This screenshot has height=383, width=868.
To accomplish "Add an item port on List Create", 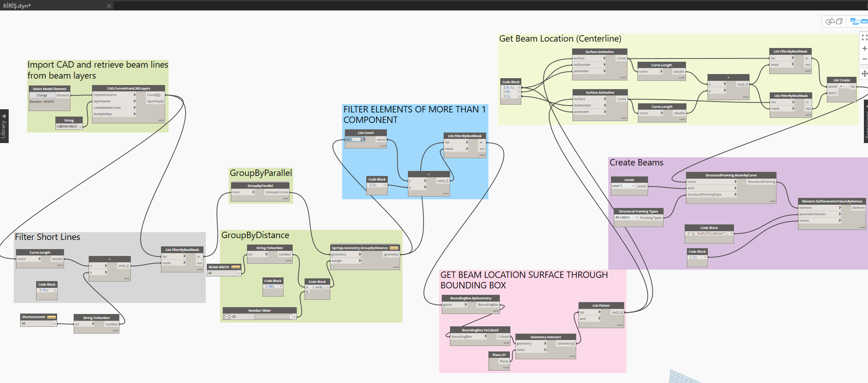I will pos(841,86).
